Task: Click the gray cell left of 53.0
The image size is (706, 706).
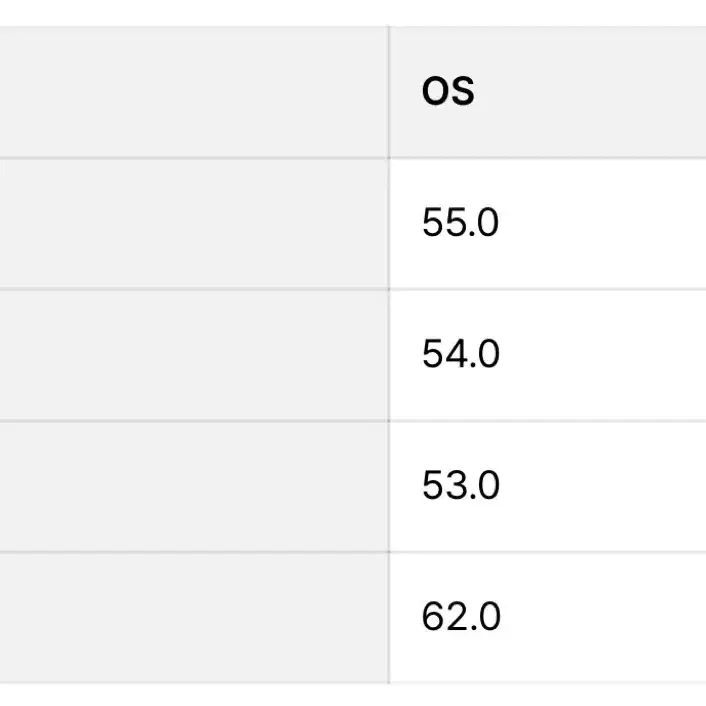Action: point(193,486)
